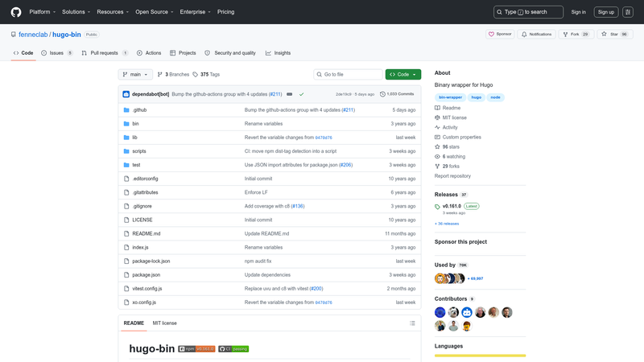644x362 pixels.
Task: Open commit link 0470d76 in lib row
Action: point(324,138)
